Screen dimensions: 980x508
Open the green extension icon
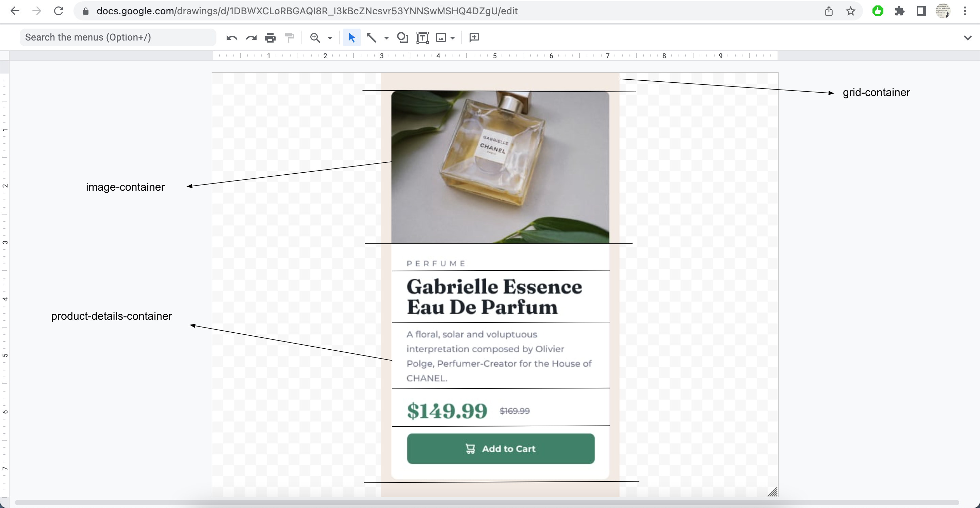click(x=878, y=11)
